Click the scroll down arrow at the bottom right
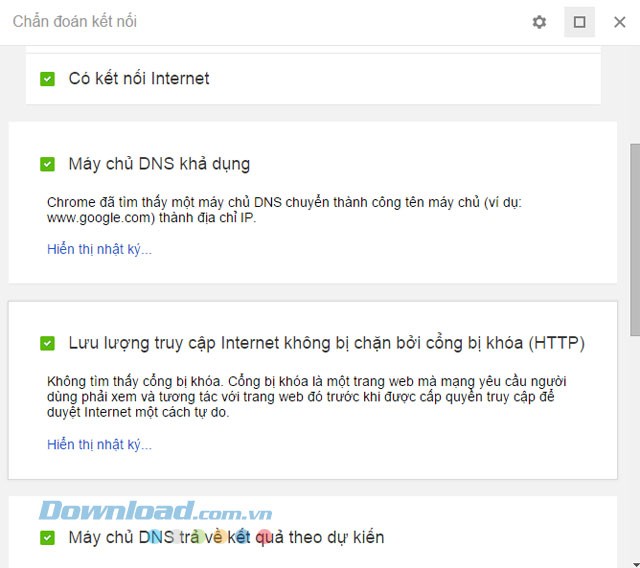Image resolution: width=640 pixels, height=568 pixels. point(635,564)
